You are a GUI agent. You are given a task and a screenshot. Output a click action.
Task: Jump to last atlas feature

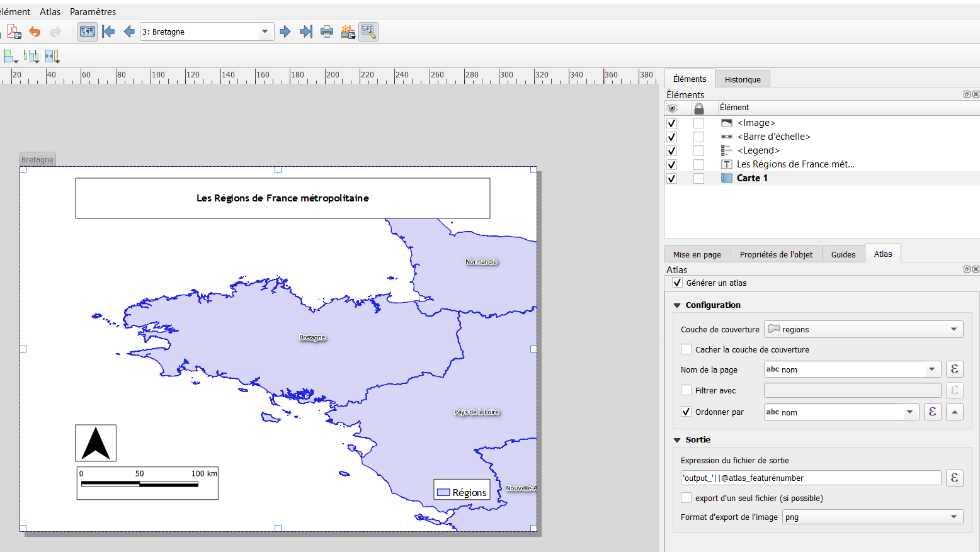click(306, 31)
